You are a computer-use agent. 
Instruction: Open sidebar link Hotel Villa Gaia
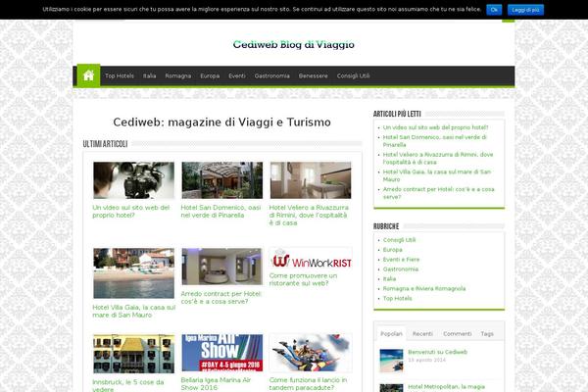pyautogui.click(x=437, y=175)
